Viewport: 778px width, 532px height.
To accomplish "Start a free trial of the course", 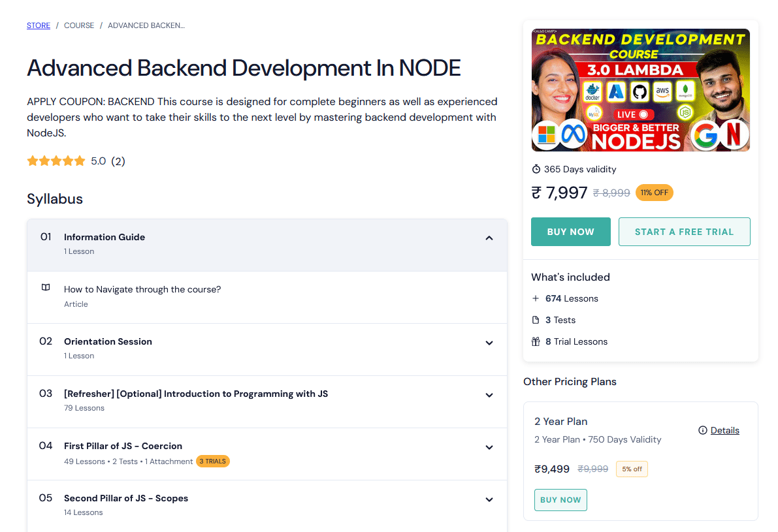I will coord(684,232).
